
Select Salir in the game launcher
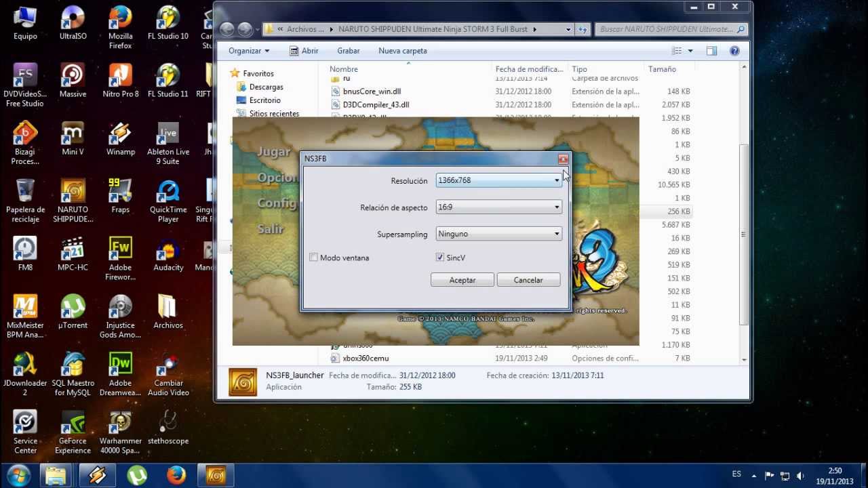tap(271, 229)
